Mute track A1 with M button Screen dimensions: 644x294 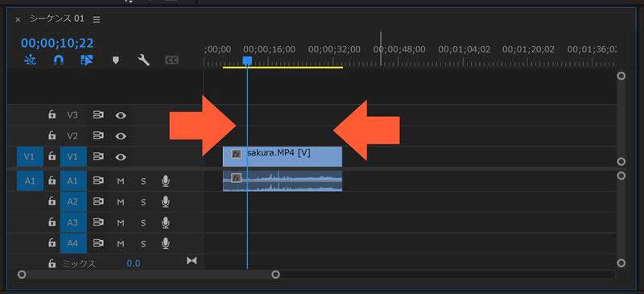click(121, 181)
